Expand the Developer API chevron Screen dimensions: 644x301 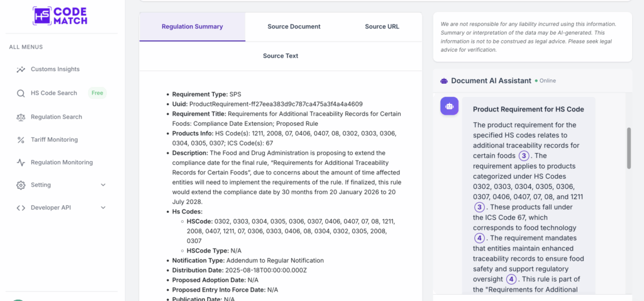coord(103,208)
